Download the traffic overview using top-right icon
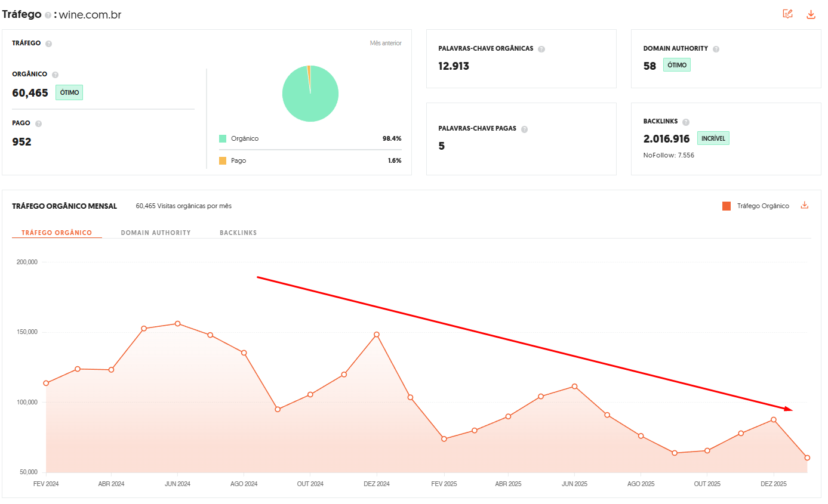 point(811,14)
